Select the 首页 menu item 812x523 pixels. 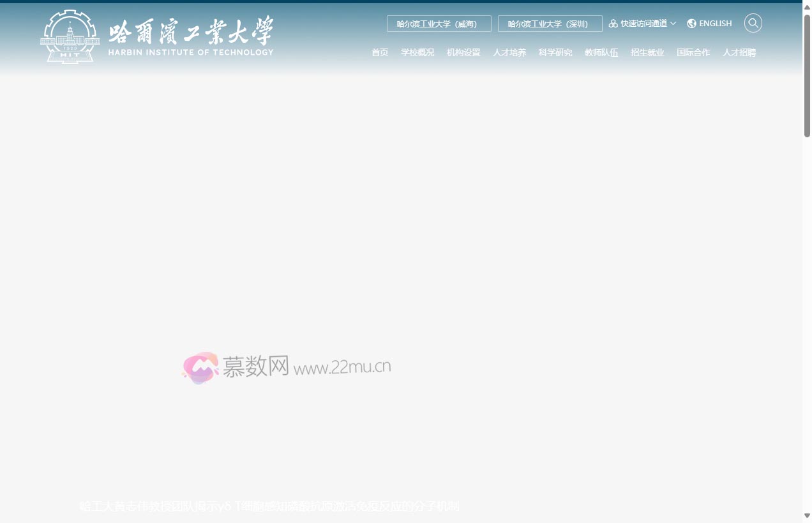pos(380,52)
